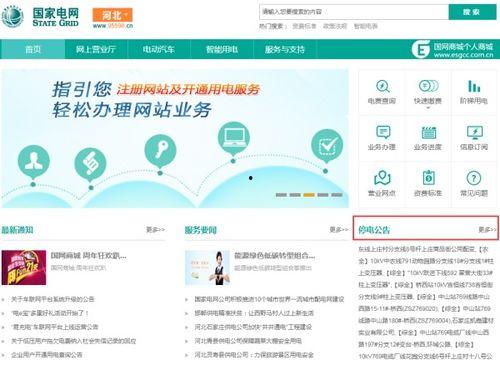This screenshot has height=365, width=500.
Task: Open the power outage announcement text block
Action: click(426, 303)
